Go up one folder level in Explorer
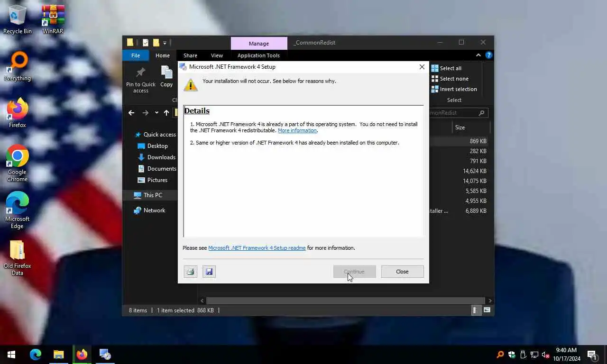This screenshot has height=364, width=607. (x=166, y=113)
